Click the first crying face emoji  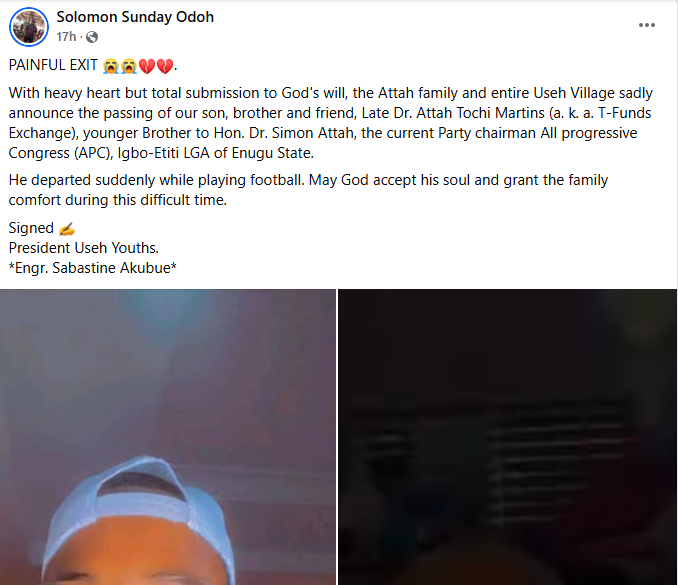click(111, 66)
